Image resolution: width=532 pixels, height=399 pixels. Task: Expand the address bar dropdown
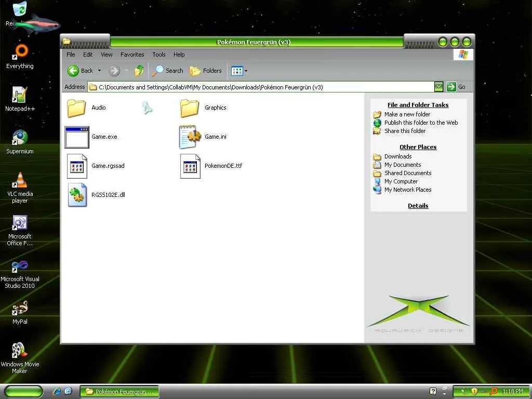(x=438, y=87)
